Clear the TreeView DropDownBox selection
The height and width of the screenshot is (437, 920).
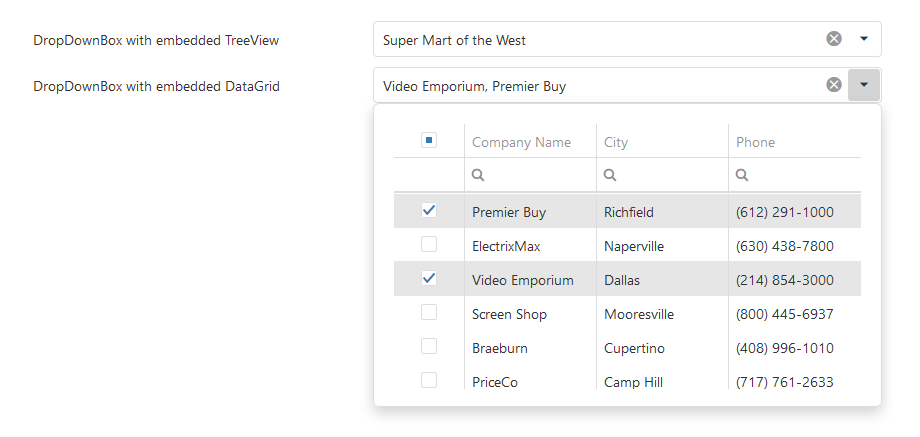(834, 39)
